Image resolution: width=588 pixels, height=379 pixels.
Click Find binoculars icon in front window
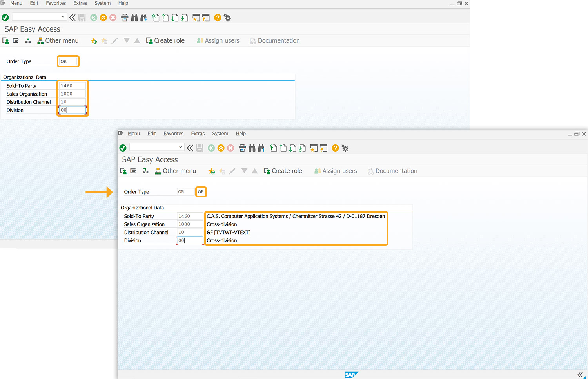(x=252, y=148)
